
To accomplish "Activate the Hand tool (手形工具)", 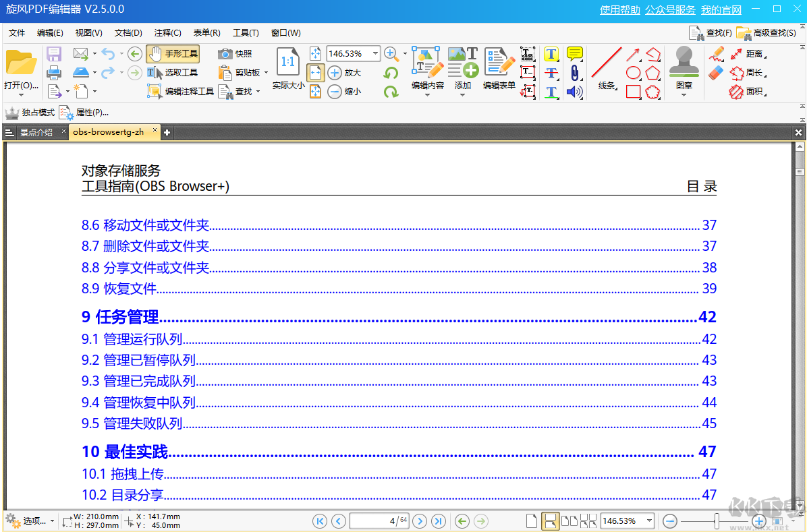I will 173,54.
